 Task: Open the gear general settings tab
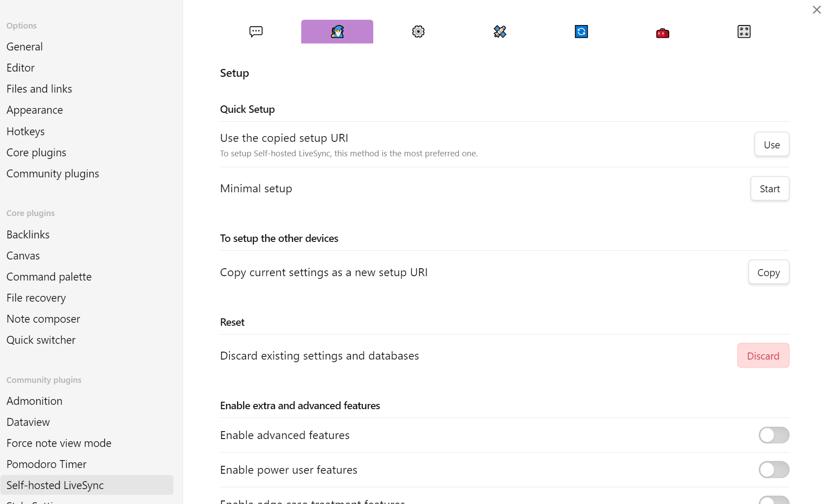pyautogui.click(x=418, y=32)
